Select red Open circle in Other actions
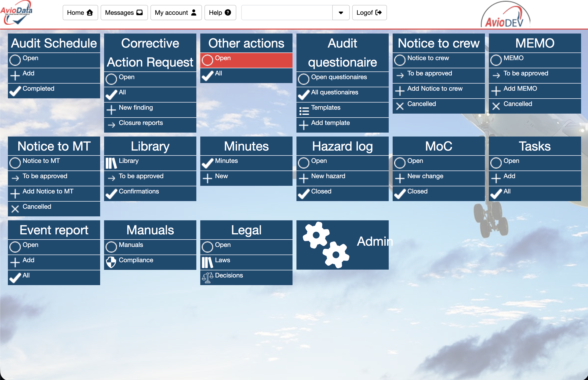 (207, 60)
